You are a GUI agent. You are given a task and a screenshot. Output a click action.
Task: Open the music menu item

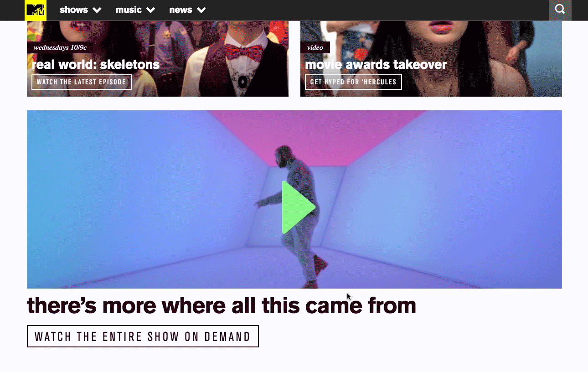tap(129, 10)
